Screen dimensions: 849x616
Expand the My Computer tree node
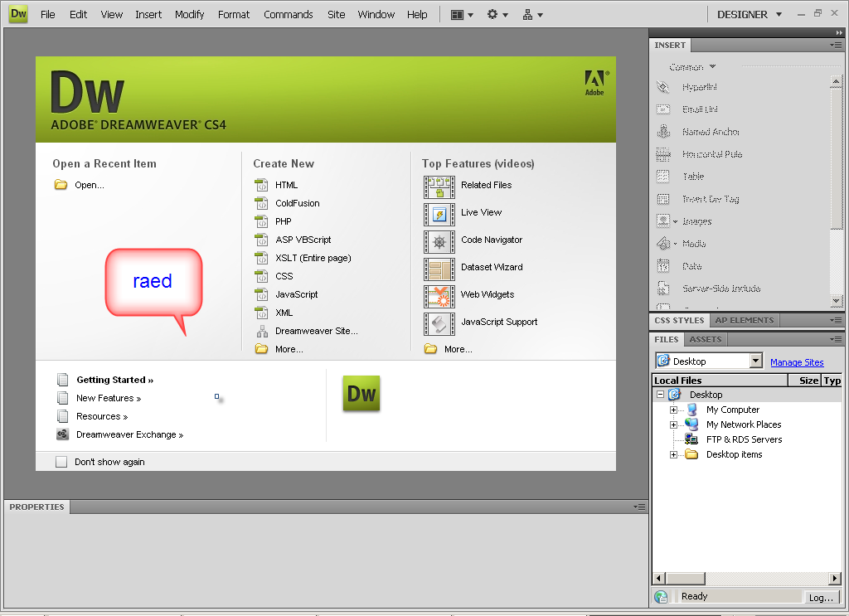click(673, 410)
